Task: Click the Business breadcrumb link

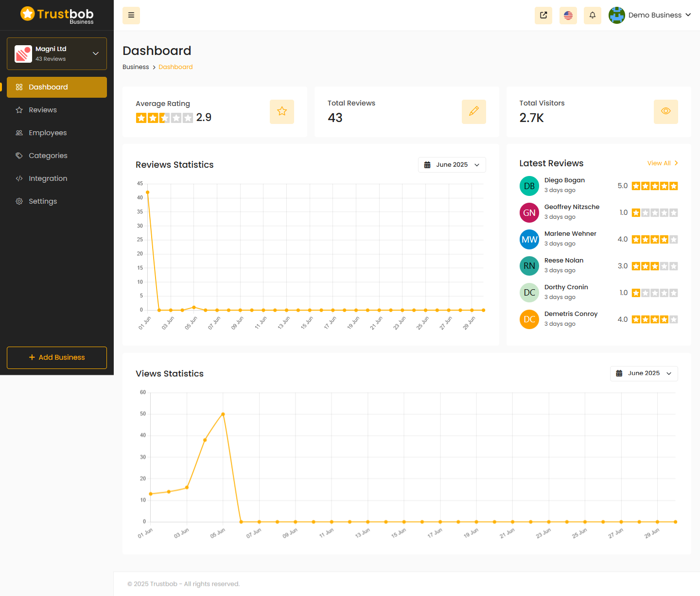Action: click(x=136, y=67)
